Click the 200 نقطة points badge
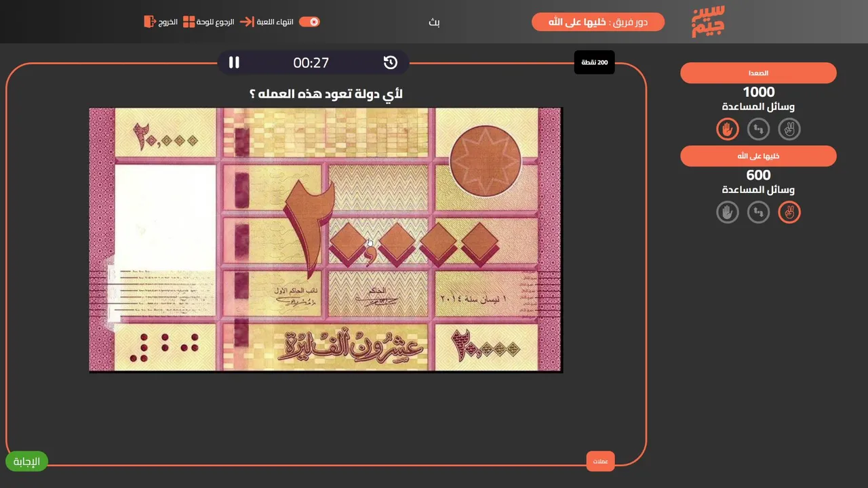 pyautogui.click(x=594, y=62)
